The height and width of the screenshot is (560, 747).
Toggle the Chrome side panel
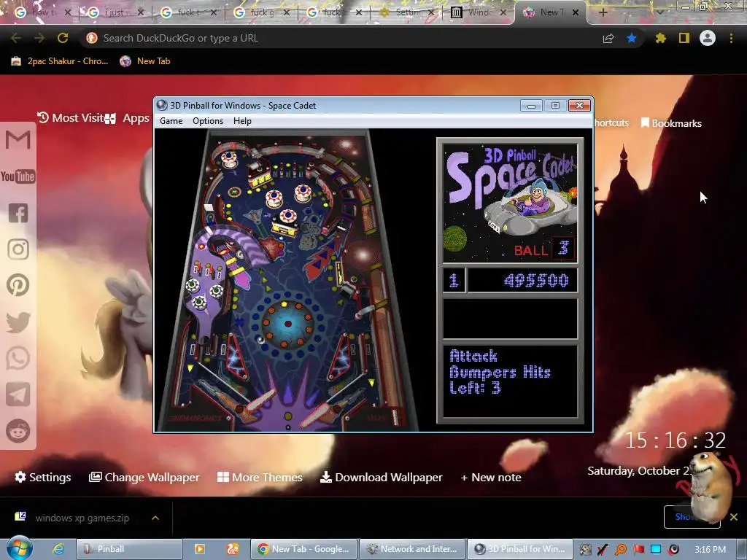pyautogui.click(x=684, y=38)
